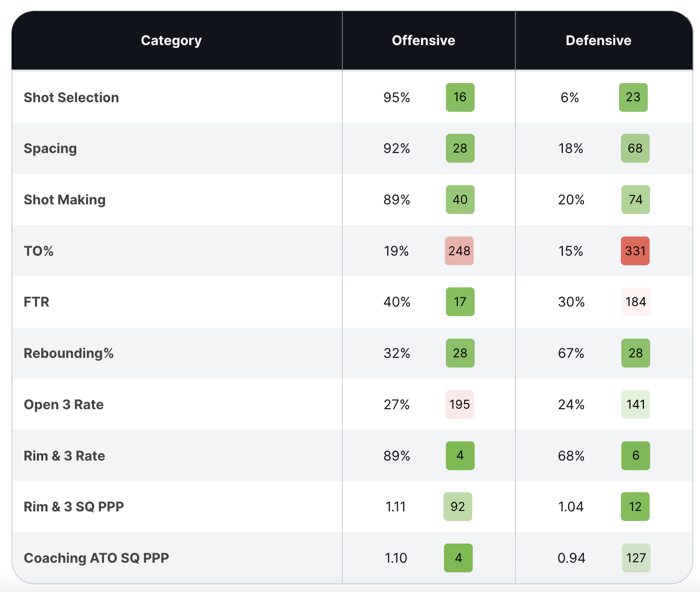Click offensive Rim & 3 SQ PPP badge 92
The height and width of the screenshot is (592, 700).
click(x=458, y=507)
